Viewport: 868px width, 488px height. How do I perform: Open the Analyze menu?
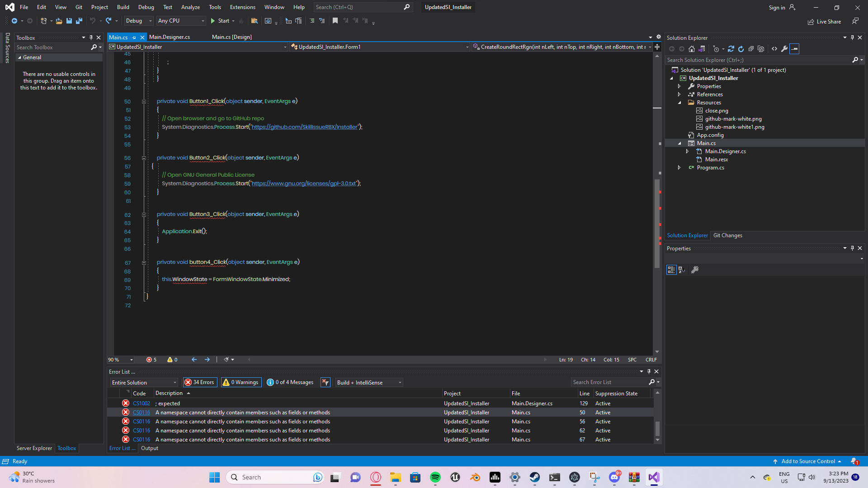point(190,7)
